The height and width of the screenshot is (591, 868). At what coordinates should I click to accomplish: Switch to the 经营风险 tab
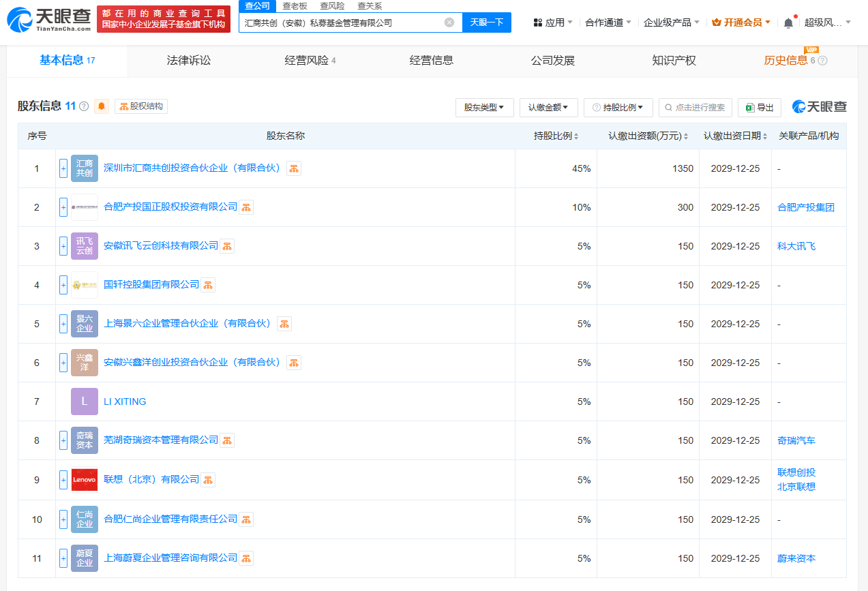pyautogui.click(x=310, y=61)
